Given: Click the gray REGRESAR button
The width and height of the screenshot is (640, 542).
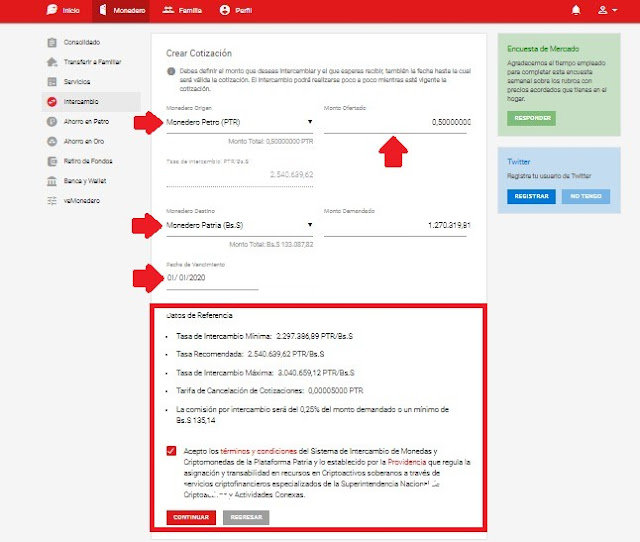Looking at the screenshot, I should point(246,517).
